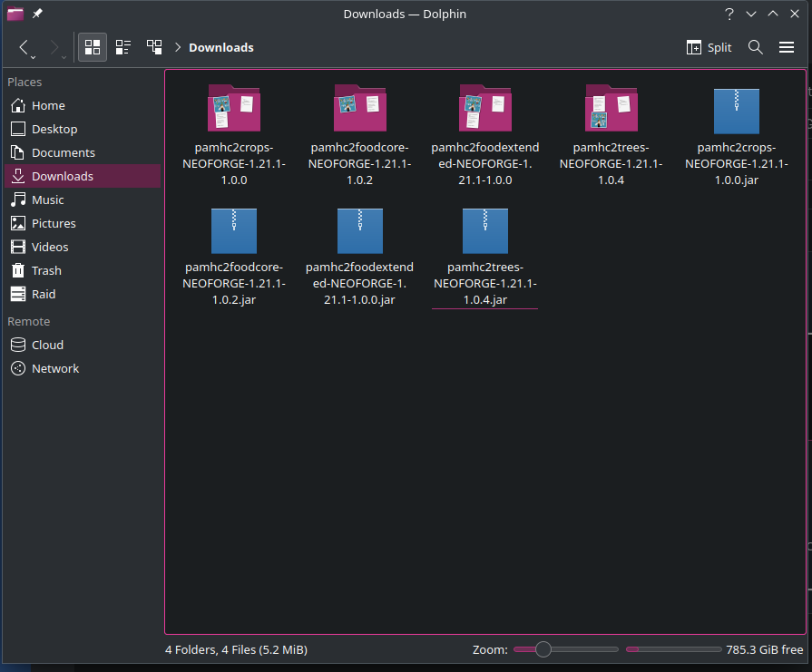Click the Split view button

tap(709, 47)
